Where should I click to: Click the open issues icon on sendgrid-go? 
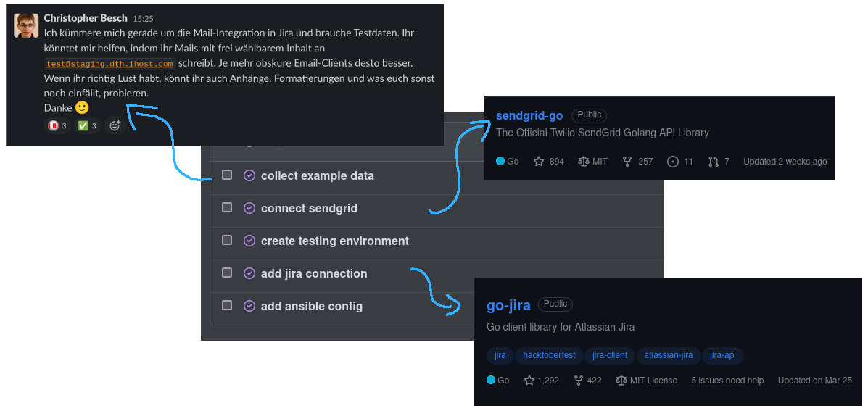[672, 162]
